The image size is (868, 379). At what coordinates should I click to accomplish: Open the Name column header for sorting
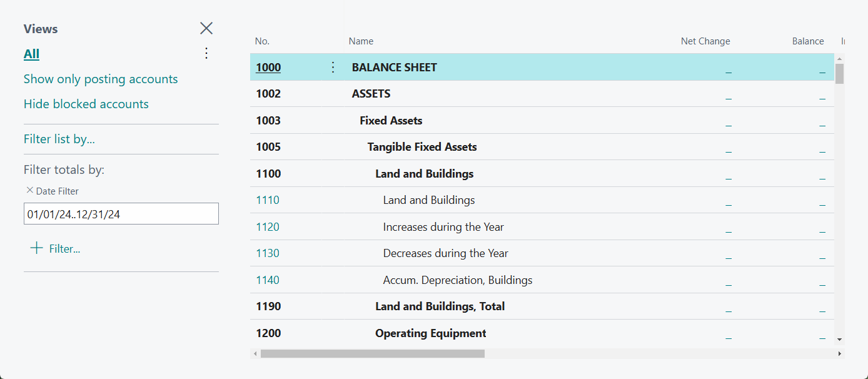360,41
